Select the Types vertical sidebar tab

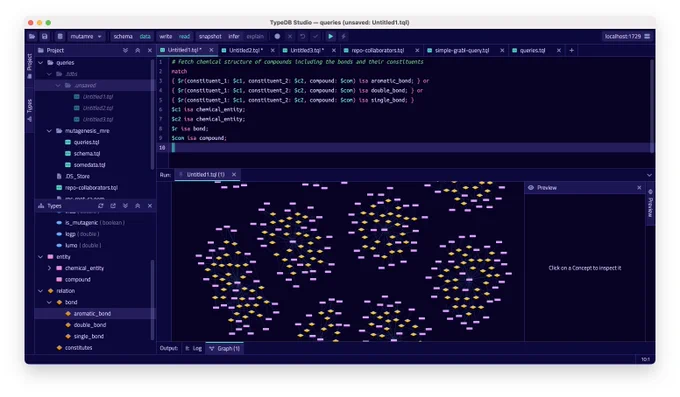[x=29, y=110]
